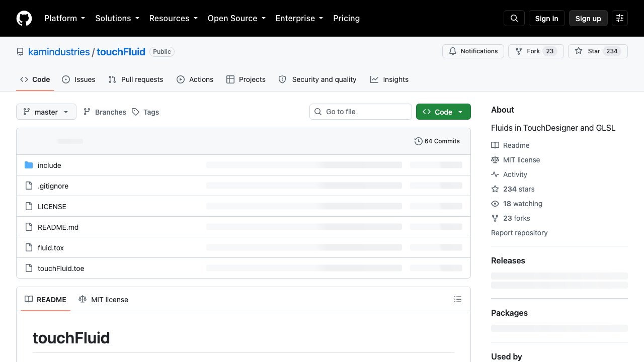
Task: Click the fork icon in Fork button
Action: click(x=519, y=51)
